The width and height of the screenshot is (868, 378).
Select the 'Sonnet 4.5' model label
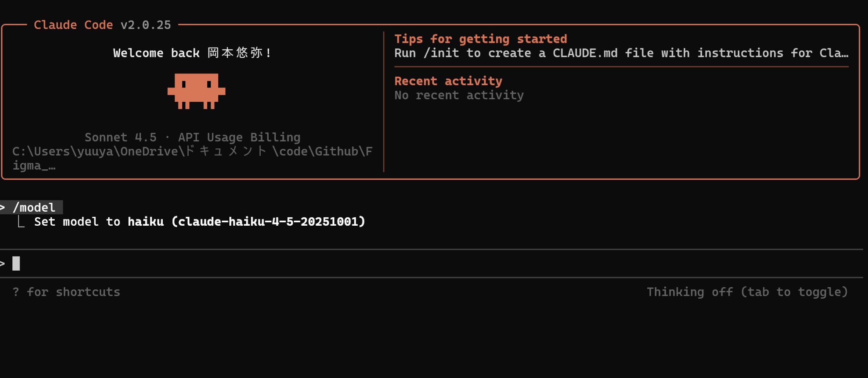point(120,137)
